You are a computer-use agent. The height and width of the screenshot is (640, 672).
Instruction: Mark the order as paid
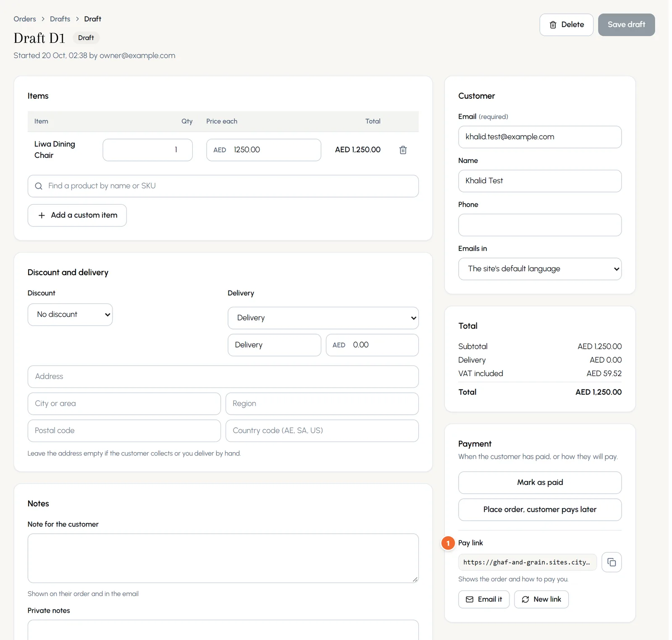click(540, 482)
